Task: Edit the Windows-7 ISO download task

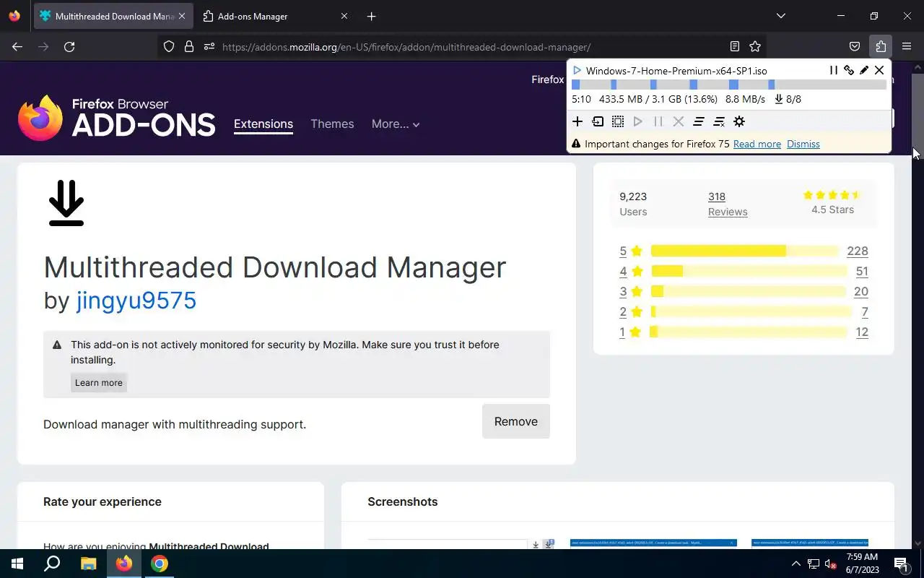Action: [864, 70]
